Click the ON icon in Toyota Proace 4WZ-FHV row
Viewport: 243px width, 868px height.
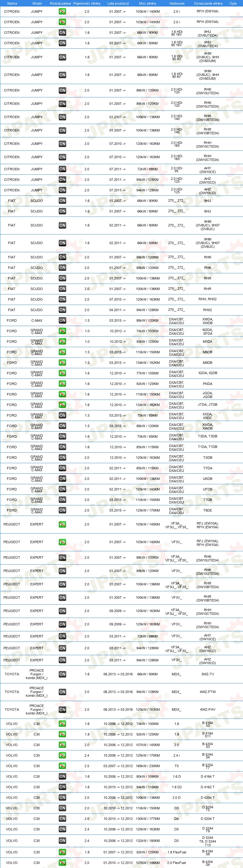point(62,709)
